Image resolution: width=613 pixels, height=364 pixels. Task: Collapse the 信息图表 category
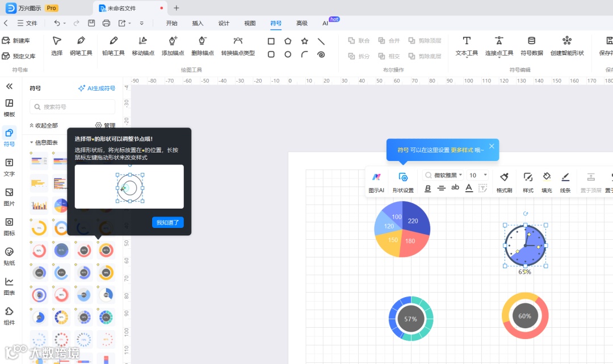coord(44,142)
